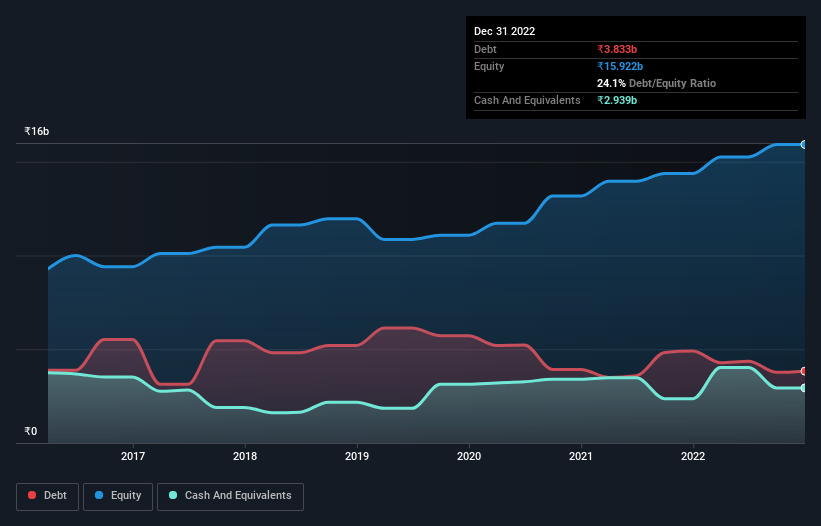Click the 2020 x-axis label

coord(469,456)
